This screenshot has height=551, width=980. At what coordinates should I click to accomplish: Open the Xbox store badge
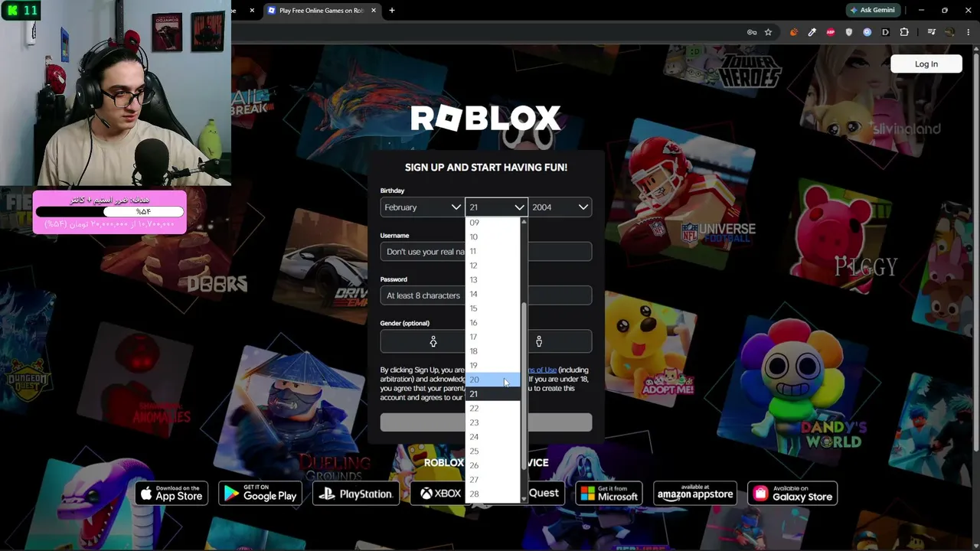tap(438, 494)
